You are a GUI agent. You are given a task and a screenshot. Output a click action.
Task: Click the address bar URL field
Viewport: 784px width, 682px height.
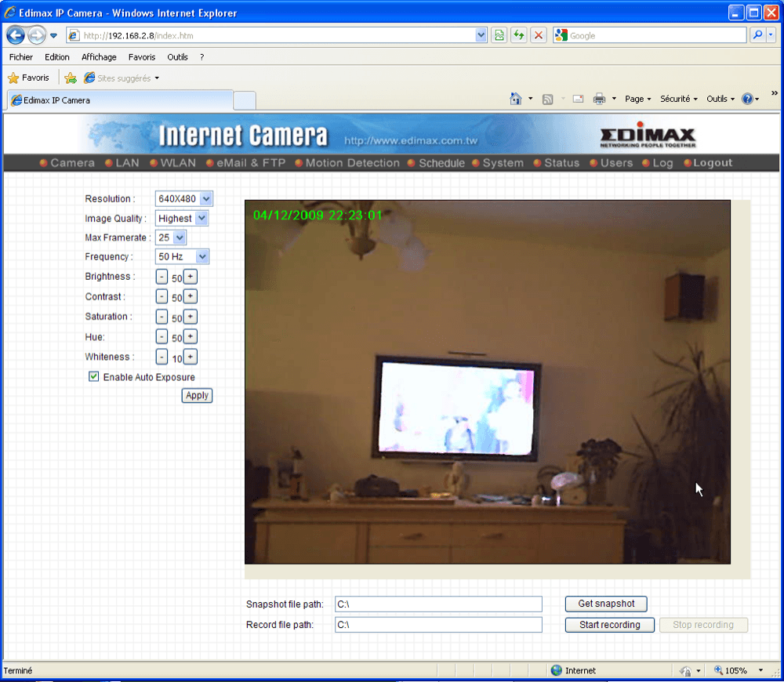[278, 35]
